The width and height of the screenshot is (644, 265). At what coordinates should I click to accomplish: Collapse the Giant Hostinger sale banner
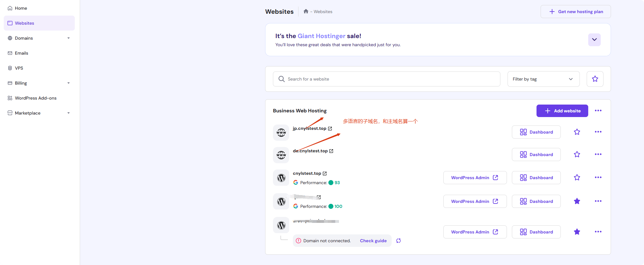tap(594, 40)
